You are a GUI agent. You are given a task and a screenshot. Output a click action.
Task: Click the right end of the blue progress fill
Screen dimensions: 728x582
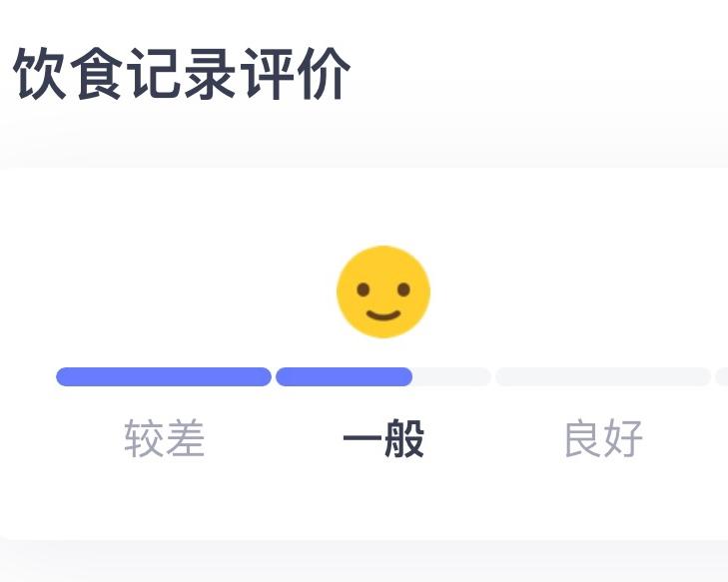point(407,376)
